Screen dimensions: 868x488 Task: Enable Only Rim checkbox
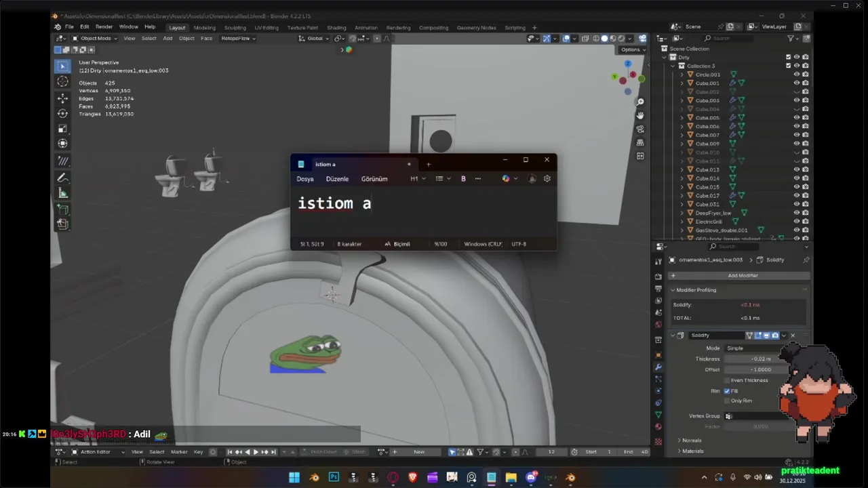tap(727, 401)
